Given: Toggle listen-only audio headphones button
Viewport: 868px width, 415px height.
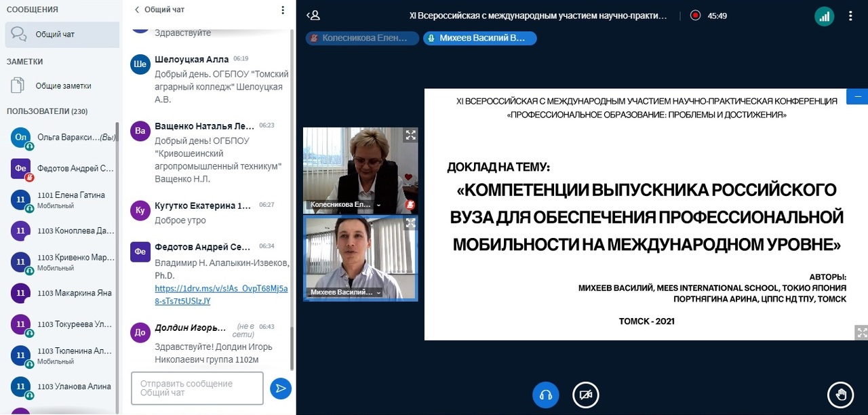Looking at the screenshot, I should 546,394.
